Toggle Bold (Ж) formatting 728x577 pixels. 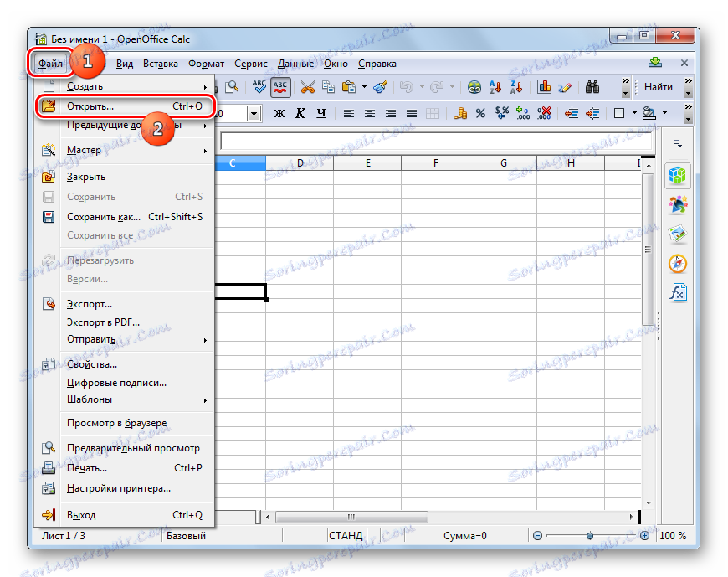[279, 113]
